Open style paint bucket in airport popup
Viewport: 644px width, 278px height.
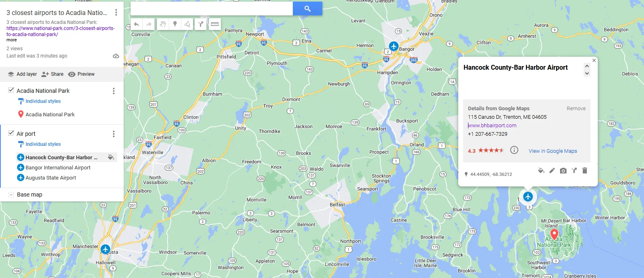pyautogui.click(x=541, y=171)
